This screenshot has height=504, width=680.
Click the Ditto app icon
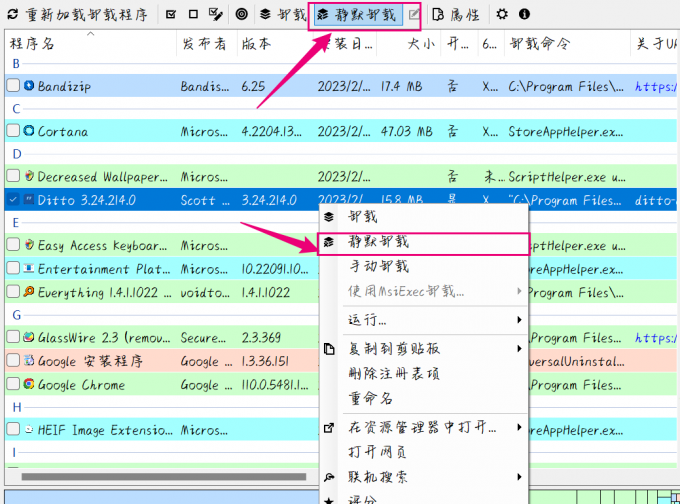point(29,200)
